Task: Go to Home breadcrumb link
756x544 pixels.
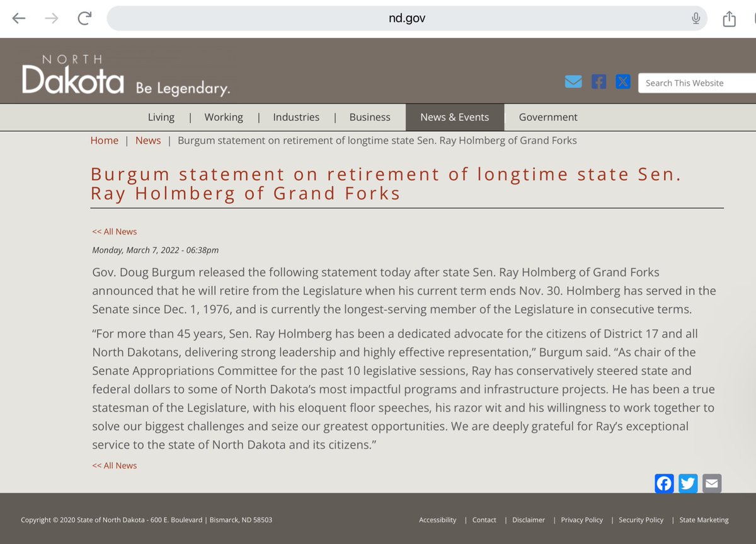Action: 105,141
